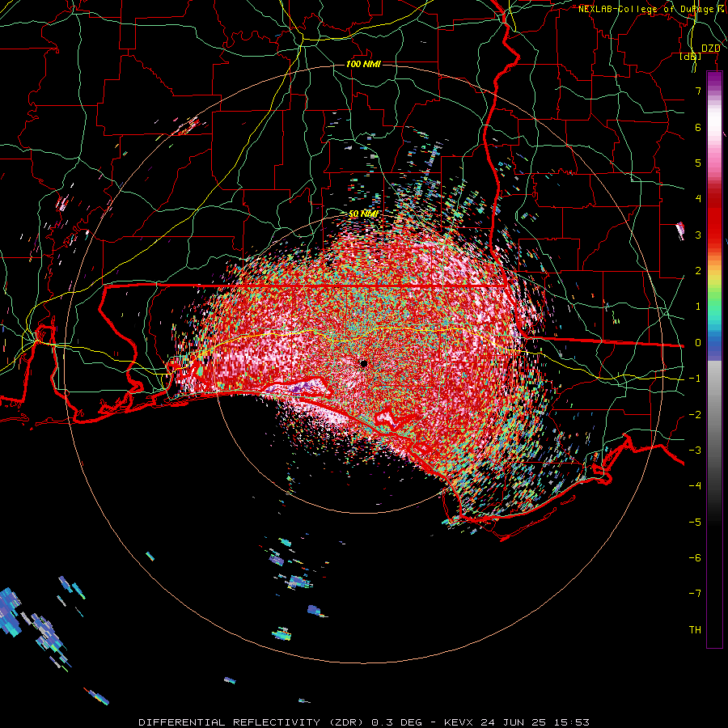728x728 pixels.
Task: Select the "-3" value on the color scale
Action: pyautogui.click(x=695, y=451)
